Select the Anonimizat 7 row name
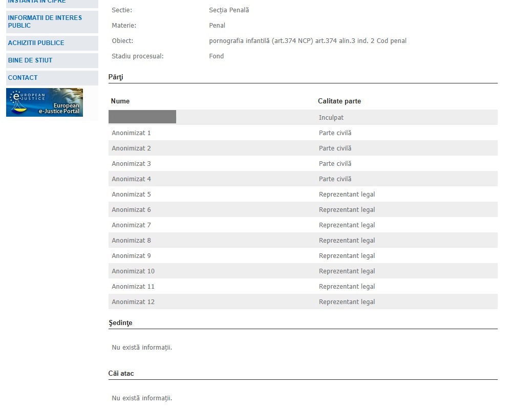This screenshot has width=532, height=409. click(131, 225)
